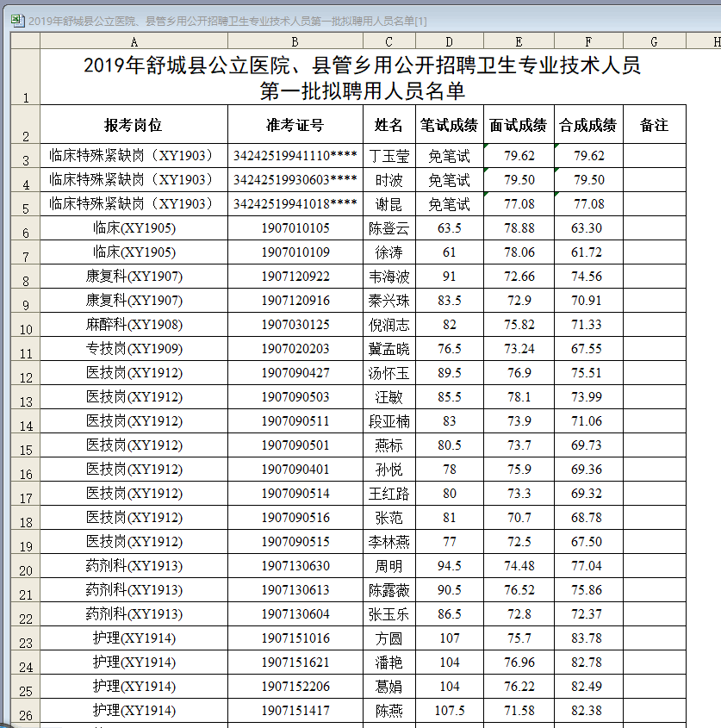
Task: Select the cell with name 段亚楠
Action: (389, 421)
